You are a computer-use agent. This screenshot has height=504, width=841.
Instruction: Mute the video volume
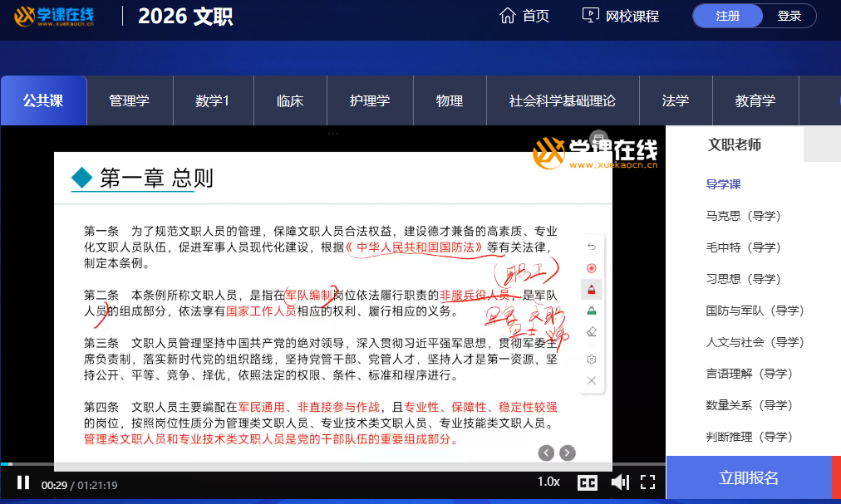pyautogui.click(x=620, y=482)
